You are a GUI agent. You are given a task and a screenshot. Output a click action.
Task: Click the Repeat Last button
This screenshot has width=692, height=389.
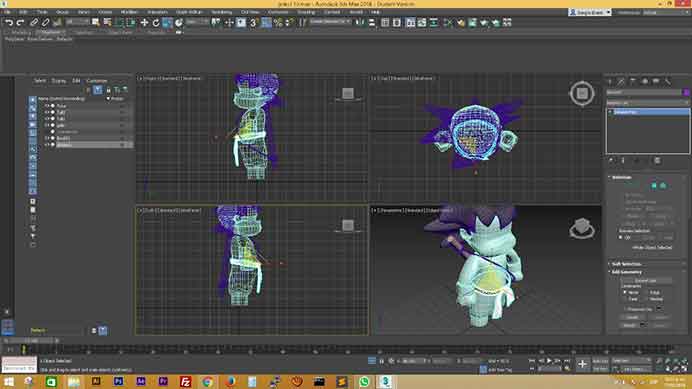646,280
